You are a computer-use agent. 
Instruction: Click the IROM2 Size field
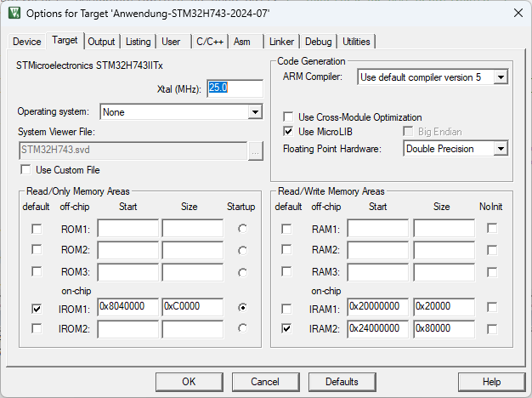tap(193, 329)
